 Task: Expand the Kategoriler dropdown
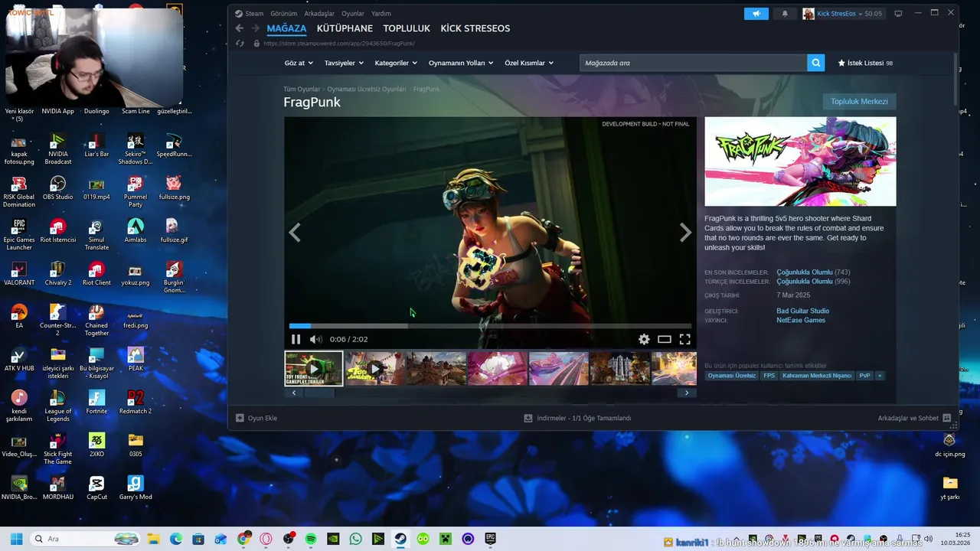pos(395,63)
